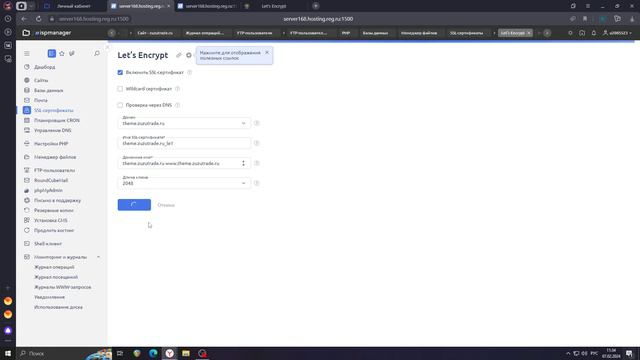Screen dimensions: 640x360
Task: Click help icon next to Длина ключа field
Action: coord(256,183)
